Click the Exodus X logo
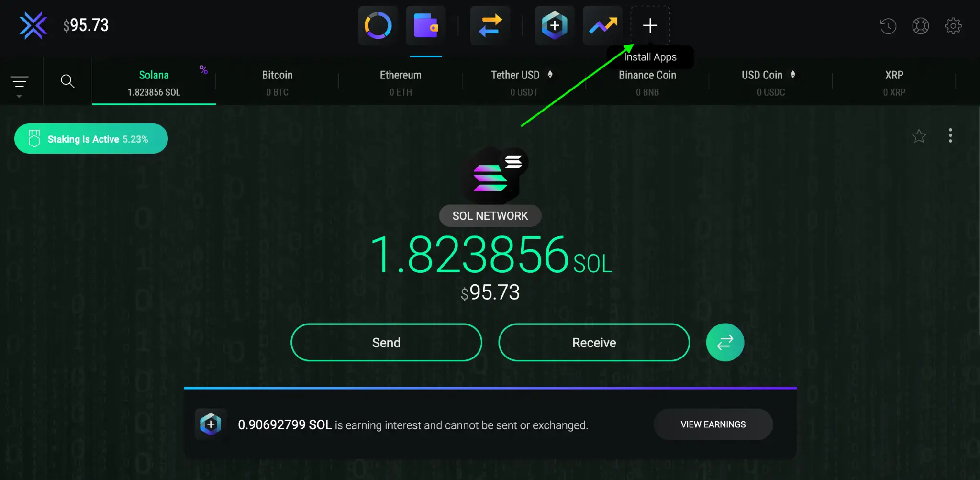 click(33, 25)
